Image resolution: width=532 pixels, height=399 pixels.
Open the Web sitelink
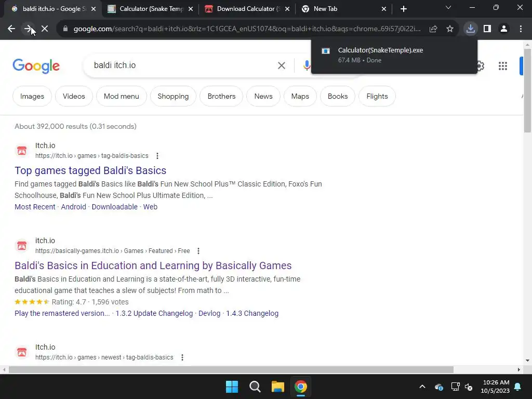(x=150, y=207)
